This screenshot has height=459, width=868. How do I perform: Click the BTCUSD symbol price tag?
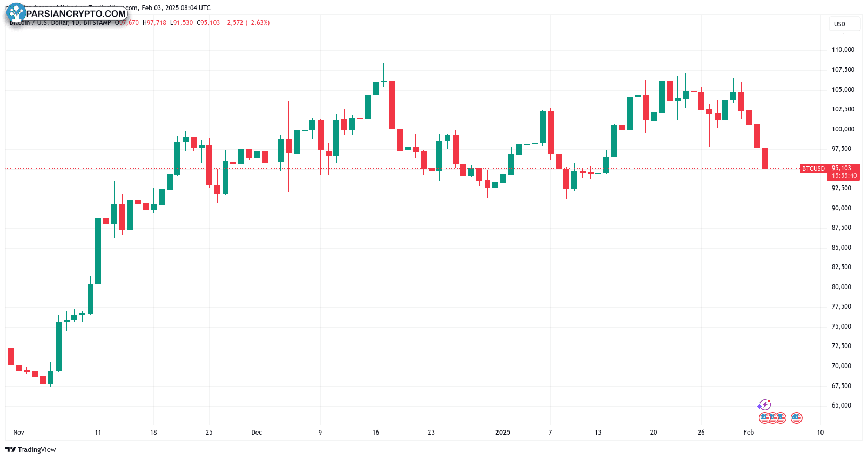[x=813, y=169]
